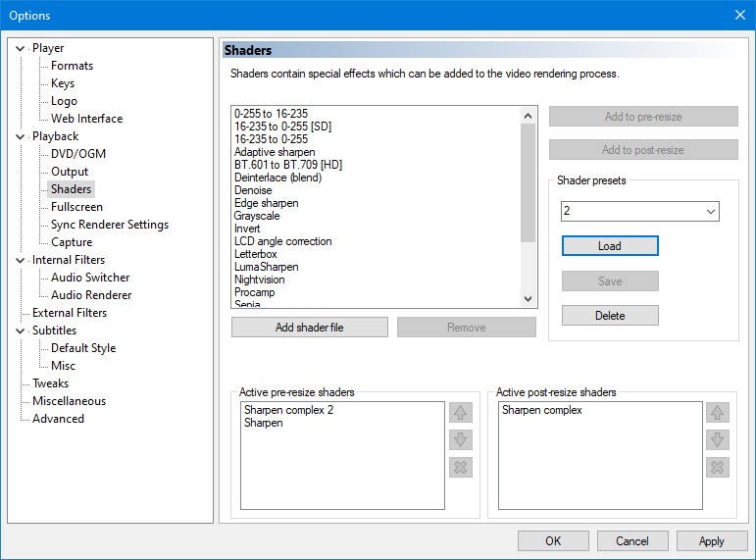Open Advanced settings page
The width and height of the screenshot is (756, 560).
click(58, 419)
